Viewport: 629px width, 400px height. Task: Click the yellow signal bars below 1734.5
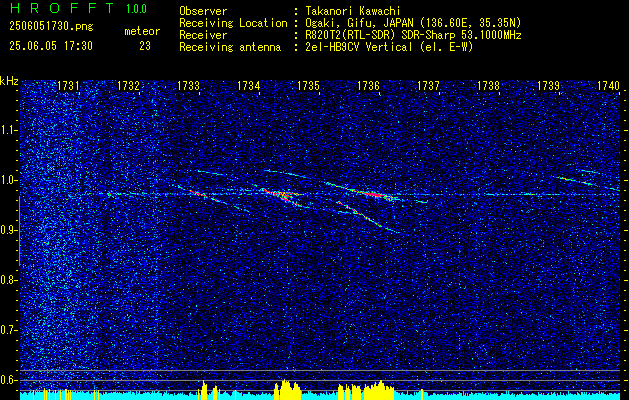click(287, 390)
